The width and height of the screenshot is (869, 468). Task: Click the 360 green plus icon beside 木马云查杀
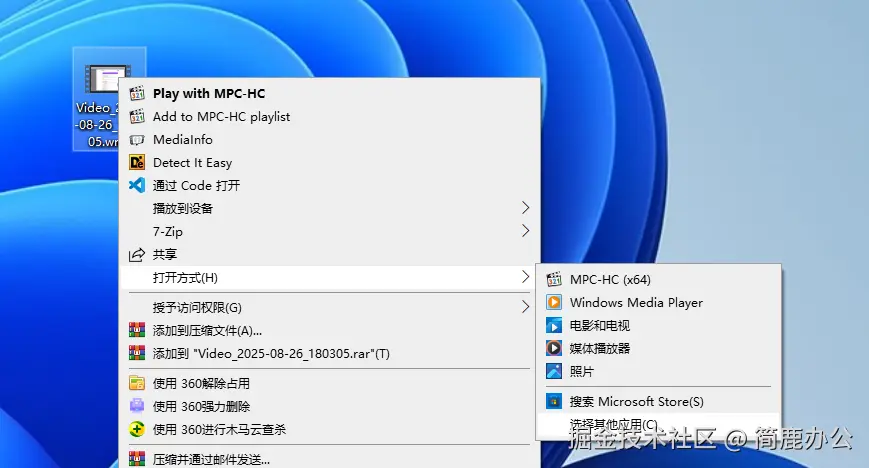[137, 429]
